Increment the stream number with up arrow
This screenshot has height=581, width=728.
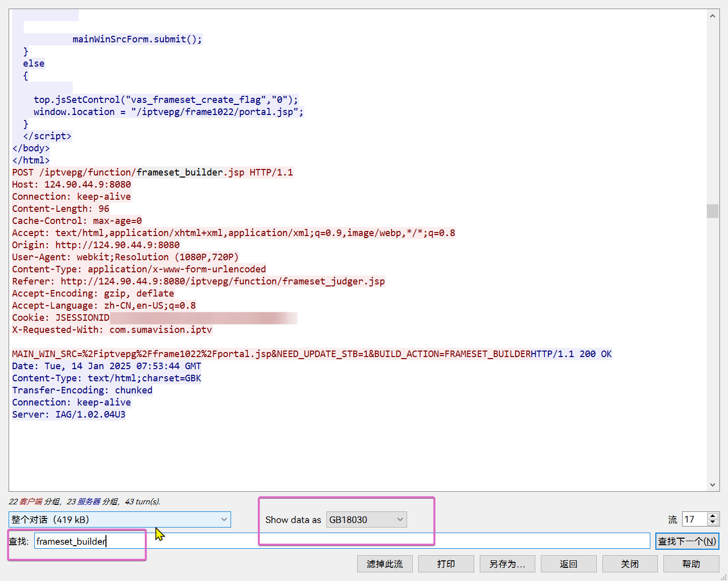[x=713, y=516]
